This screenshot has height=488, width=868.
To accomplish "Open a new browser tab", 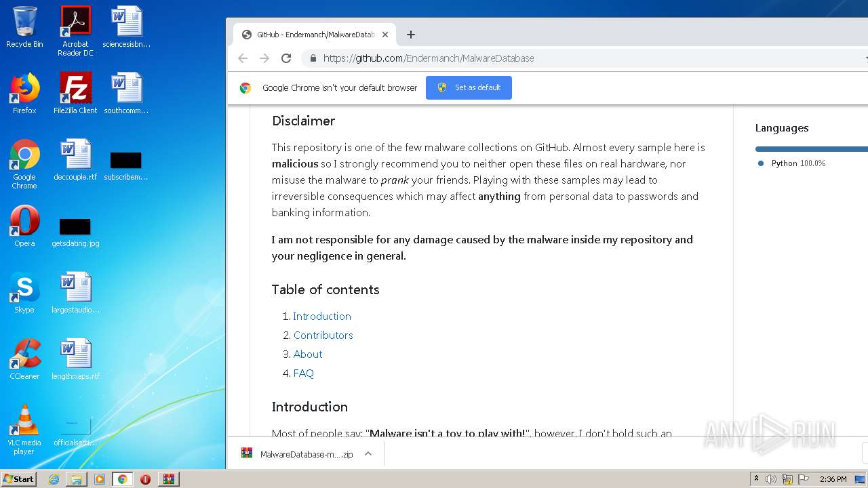I will [x=411, y=35].
